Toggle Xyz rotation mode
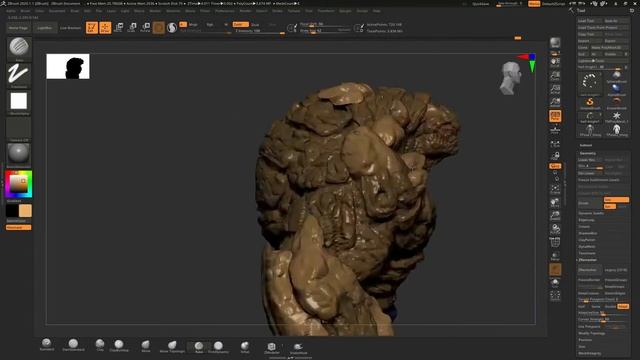640x360 pixels. pyautogui.click(x=555, y=166)
